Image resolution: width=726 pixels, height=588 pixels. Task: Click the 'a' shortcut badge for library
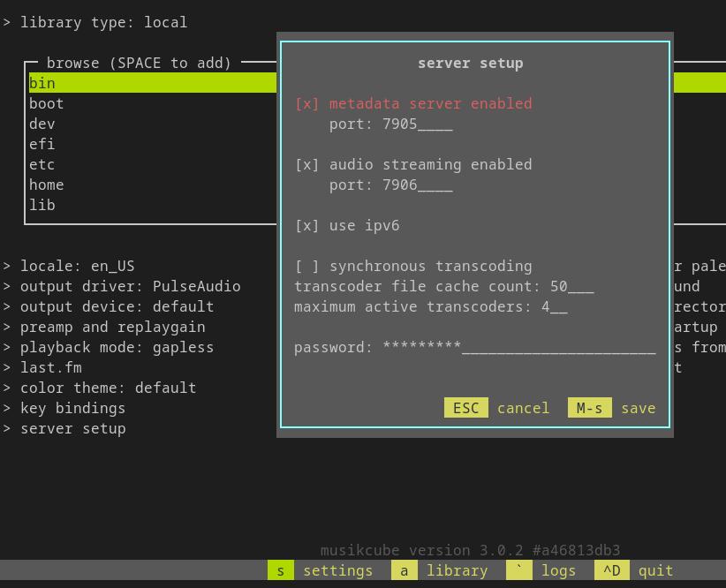coord(404,570)
